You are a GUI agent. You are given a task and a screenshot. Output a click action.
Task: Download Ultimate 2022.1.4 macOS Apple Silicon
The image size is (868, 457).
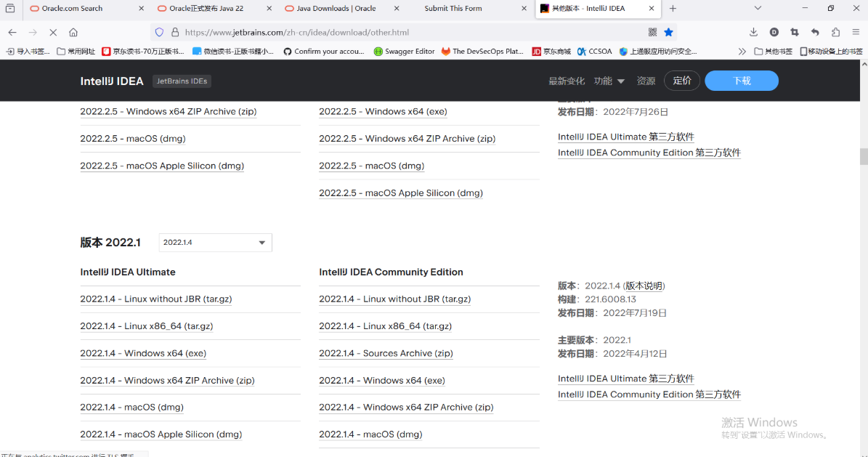[161, 434]
